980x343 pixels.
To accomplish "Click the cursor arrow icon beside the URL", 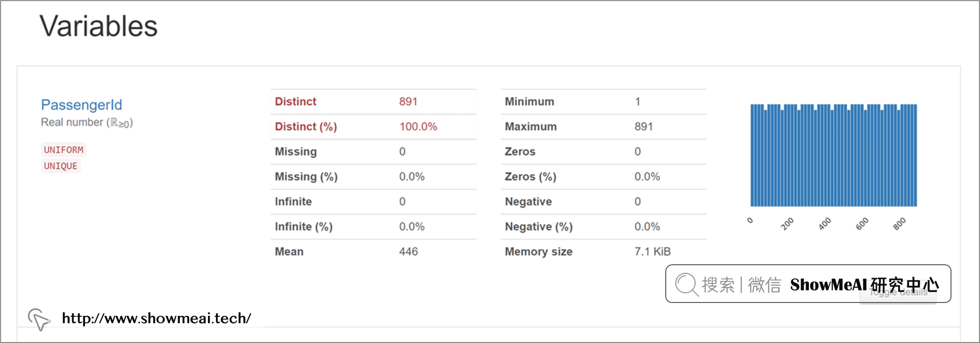I will (x=39, y=319).
